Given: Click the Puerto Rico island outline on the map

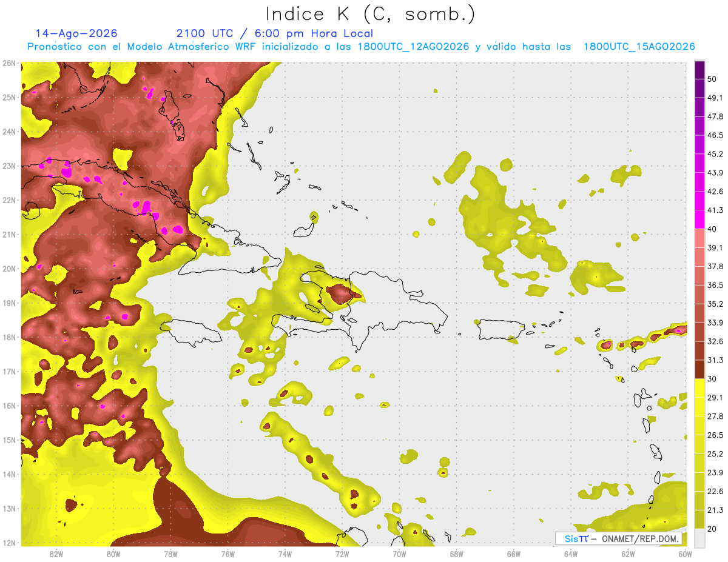Looking at the screenshot, I should pyautogui.click(x=500, y=330).
